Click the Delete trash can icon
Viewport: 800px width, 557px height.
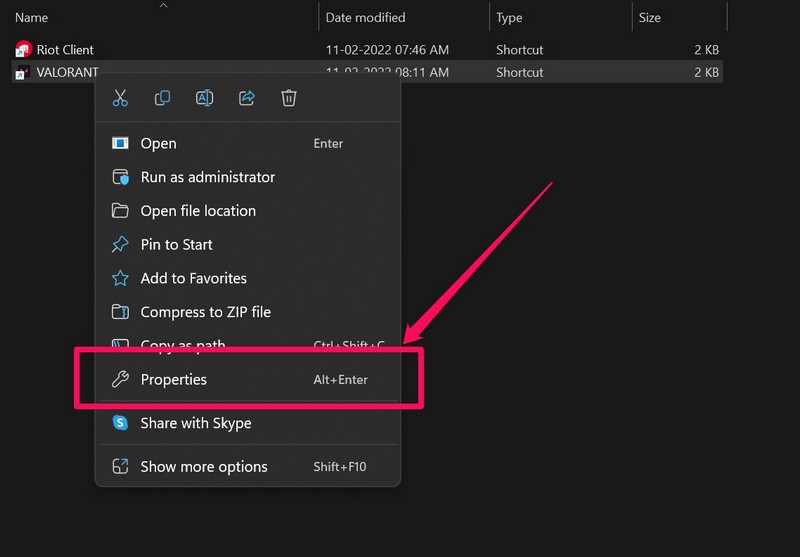(289, 98)
